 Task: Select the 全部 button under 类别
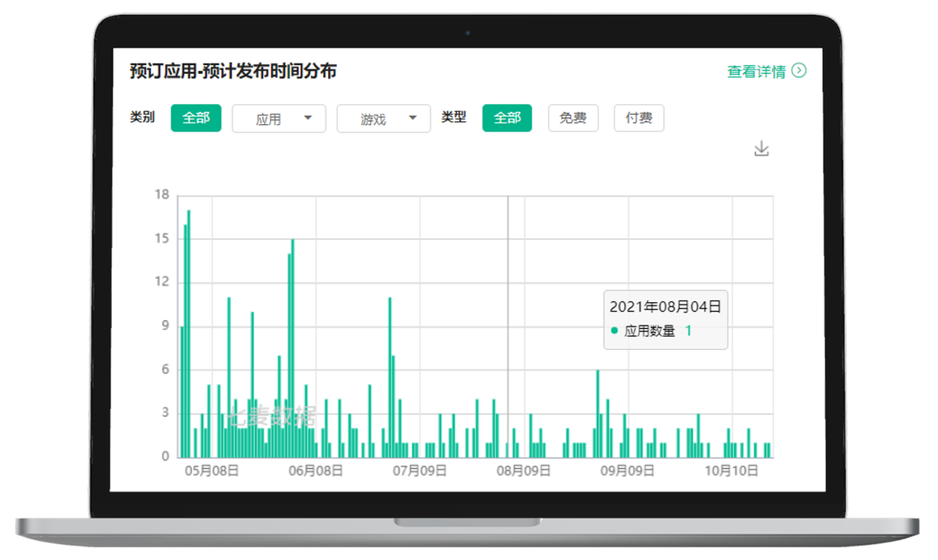pyautogui.click(x=196, y=118)
